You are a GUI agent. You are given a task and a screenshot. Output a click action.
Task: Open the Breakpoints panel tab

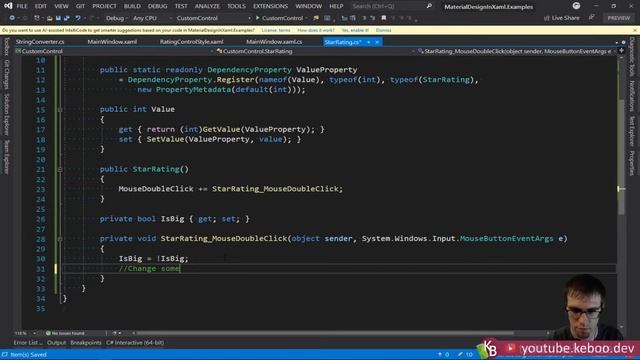click(x=86, y=343)
